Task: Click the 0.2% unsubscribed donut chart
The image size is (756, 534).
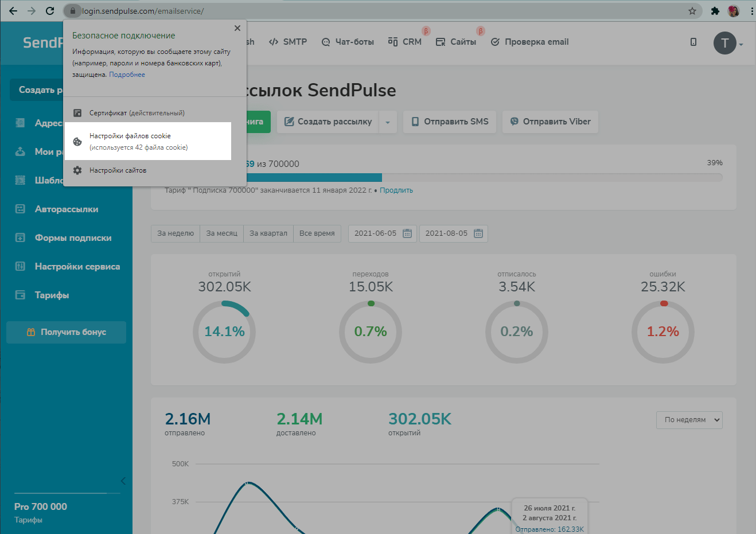Action: pos(517,332)
